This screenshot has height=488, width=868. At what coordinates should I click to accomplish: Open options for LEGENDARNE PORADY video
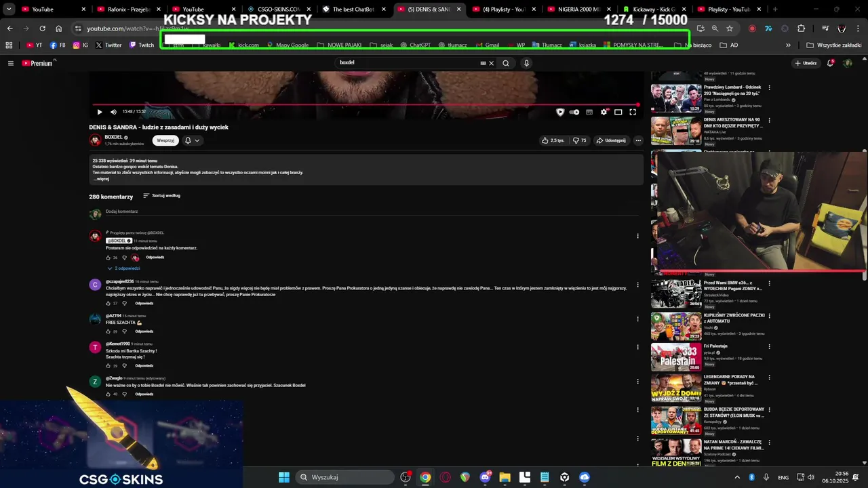point(769,378)
